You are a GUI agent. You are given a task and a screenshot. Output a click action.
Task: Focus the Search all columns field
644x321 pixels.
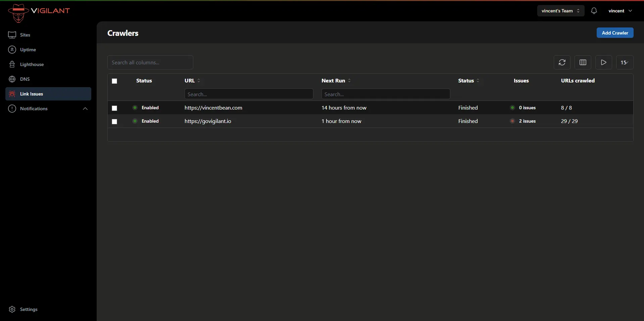click(150, 62)
